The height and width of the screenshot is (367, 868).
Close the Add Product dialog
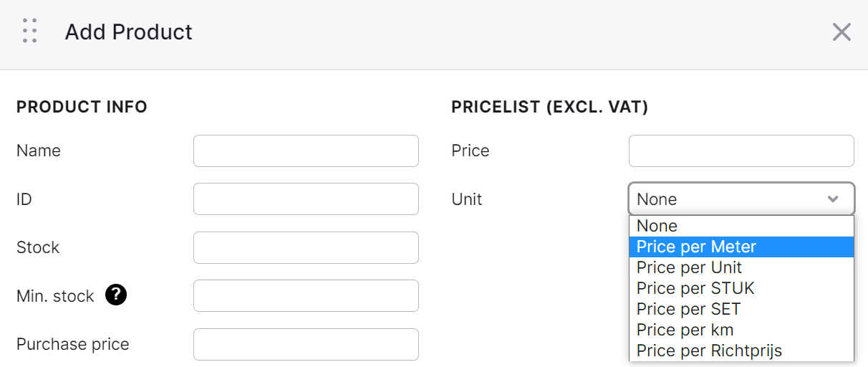(842, 32)
